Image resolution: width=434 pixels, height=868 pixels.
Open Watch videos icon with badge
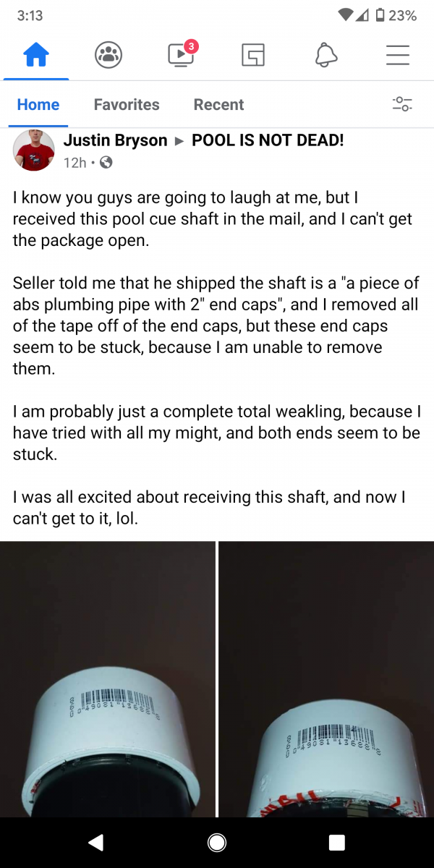[180, 55]
